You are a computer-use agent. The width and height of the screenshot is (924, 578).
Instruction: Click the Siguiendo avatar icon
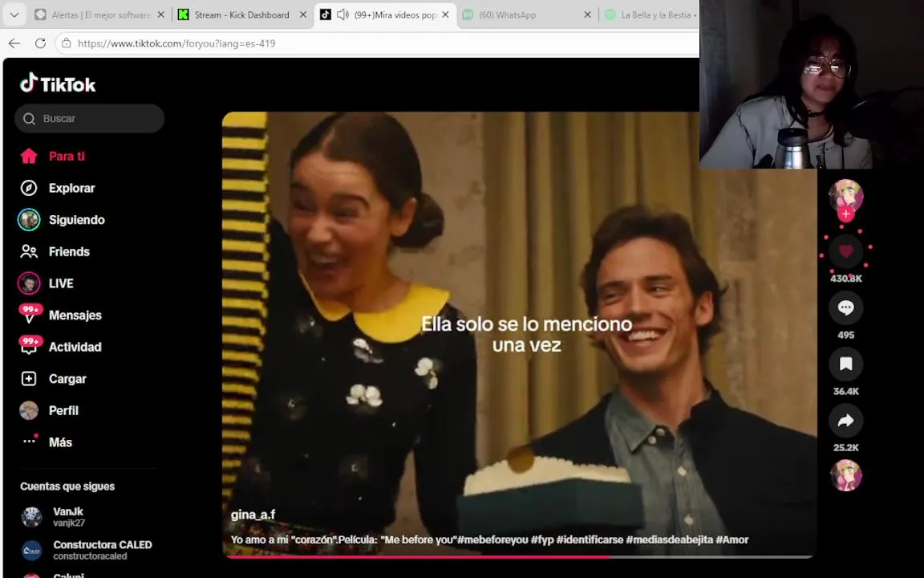click(x=29, y=220)
